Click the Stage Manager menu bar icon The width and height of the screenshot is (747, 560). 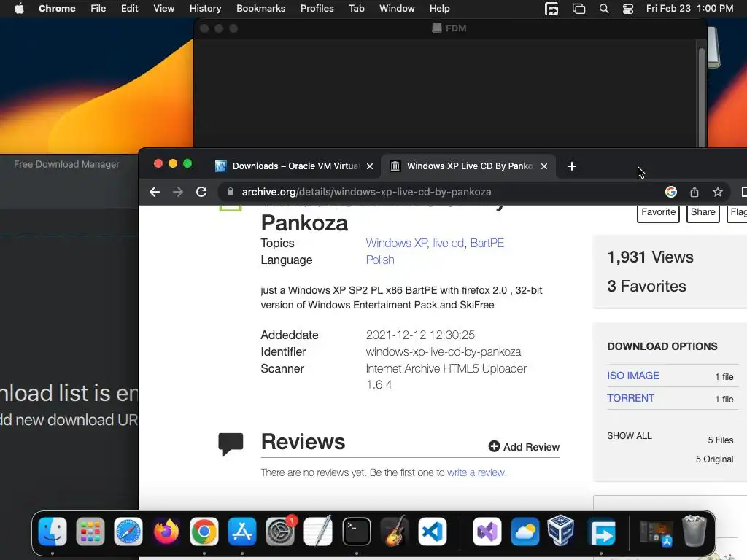click(578, 9)
